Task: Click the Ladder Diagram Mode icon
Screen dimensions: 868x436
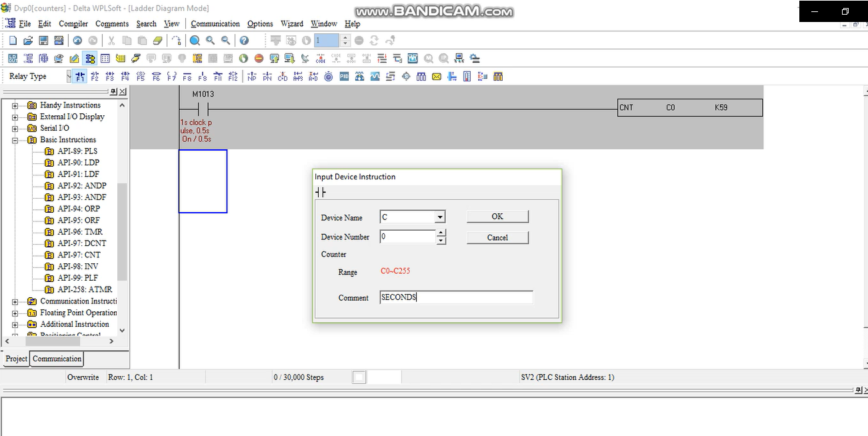Action: (x=90, y=58)
